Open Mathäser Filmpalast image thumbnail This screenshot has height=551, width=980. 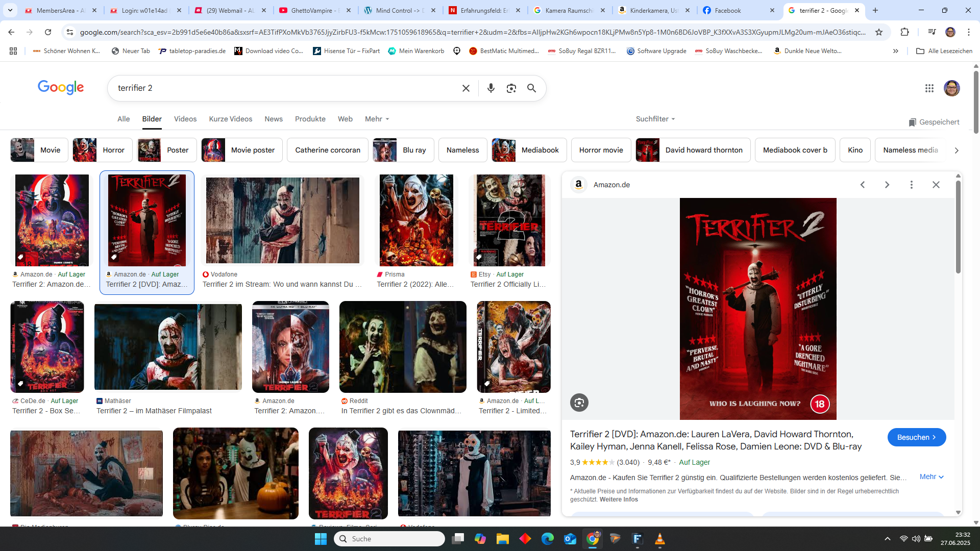pyautogui.click(x=168, y=347)
